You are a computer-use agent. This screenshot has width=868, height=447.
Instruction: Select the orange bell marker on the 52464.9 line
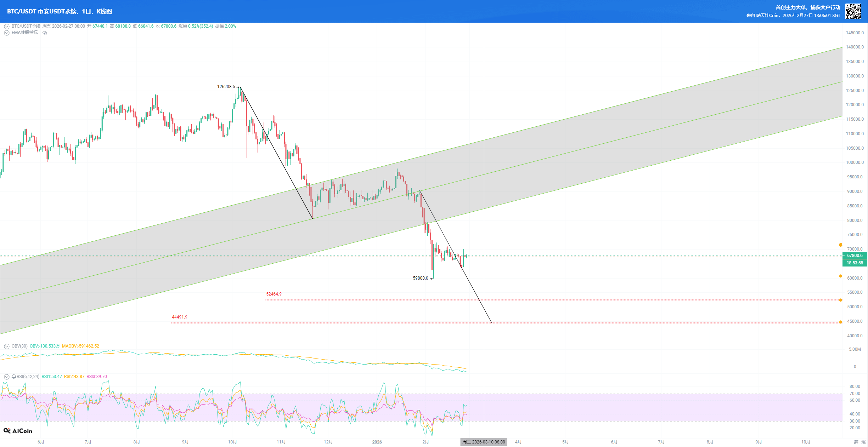coord(841,300)
